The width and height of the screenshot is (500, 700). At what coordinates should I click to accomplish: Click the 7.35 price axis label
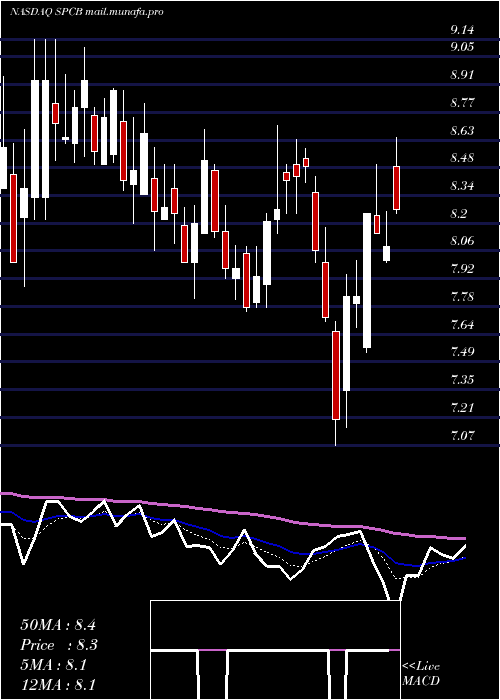pyautogui.click(x=462, y=380)
